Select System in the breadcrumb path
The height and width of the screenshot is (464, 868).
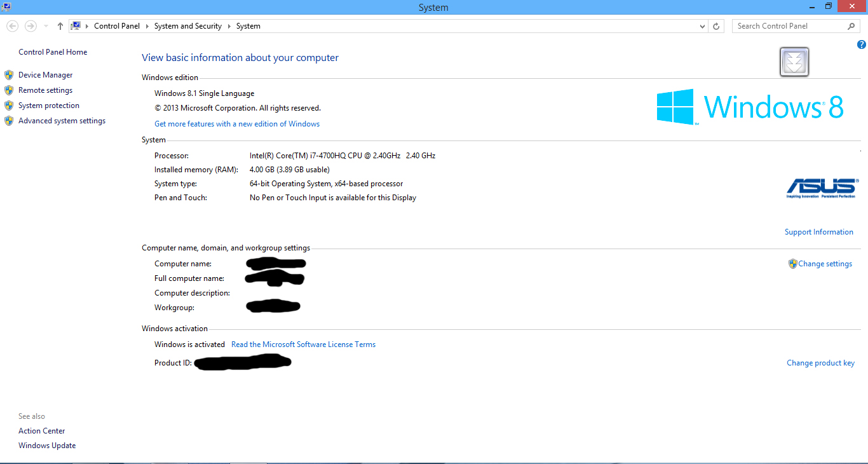(x=248, y=26)
